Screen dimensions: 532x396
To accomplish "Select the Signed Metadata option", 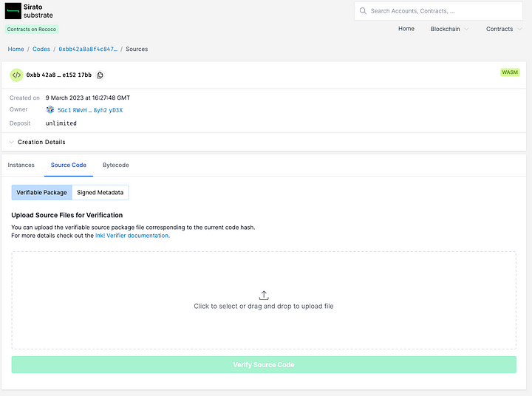I will pyautogui.click(x=100, y=193).
